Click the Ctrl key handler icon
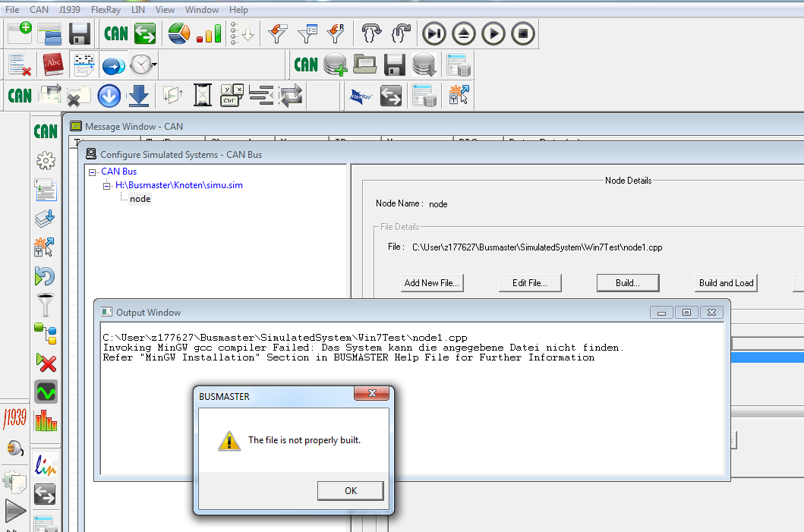Screen dimensions: 804x532 (x=232, y=96)
